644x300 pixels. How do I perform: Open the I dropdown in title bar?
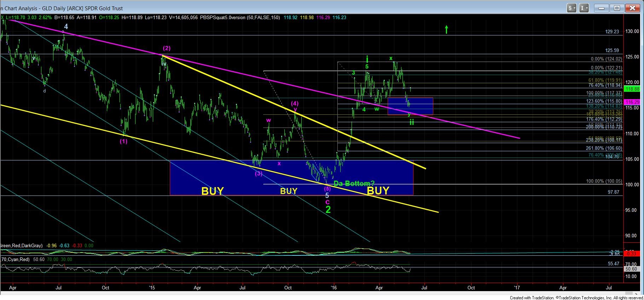(584, 8)
